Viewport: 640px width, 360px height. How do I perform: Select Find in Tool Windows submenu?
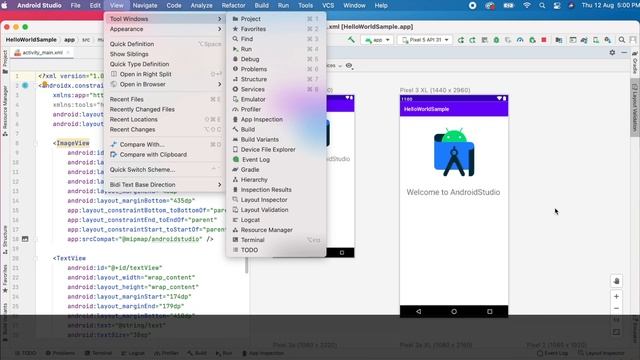(x=276, y=39)
